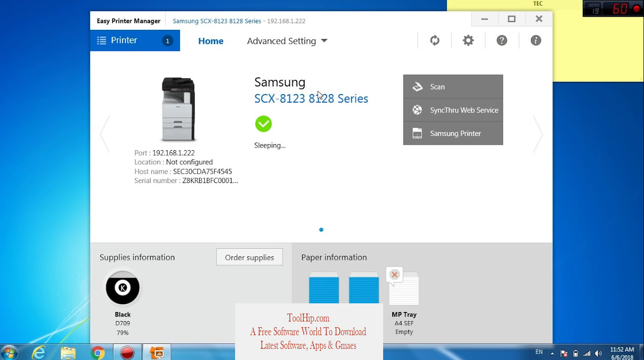Click the orange printer app taskbar icon
Screen dimensions: 644x360
tap(157, 352)
